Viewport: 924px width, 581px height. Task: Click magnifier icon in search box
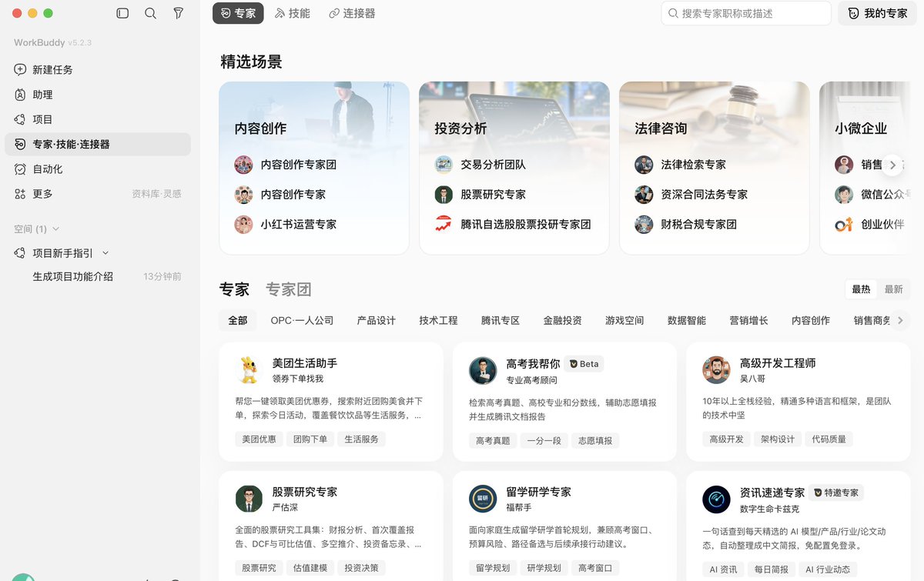pyautogui.click(x=673, y=13)
